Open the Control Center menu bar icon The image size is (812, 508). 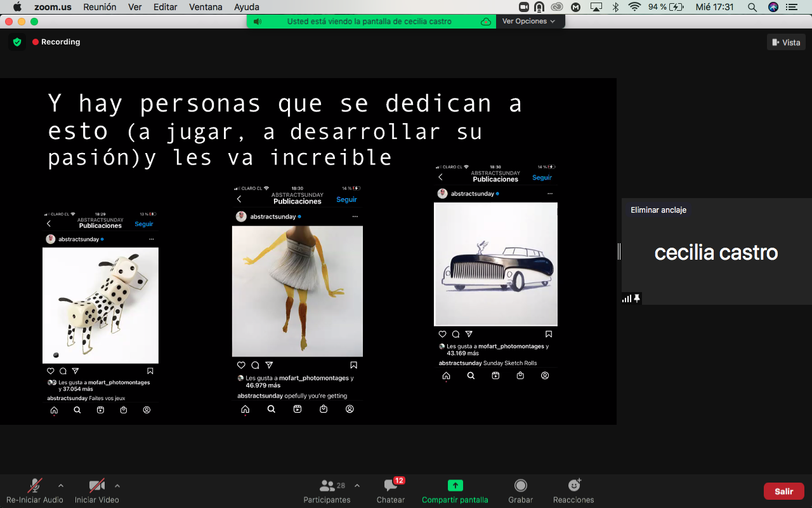(792, 7)
